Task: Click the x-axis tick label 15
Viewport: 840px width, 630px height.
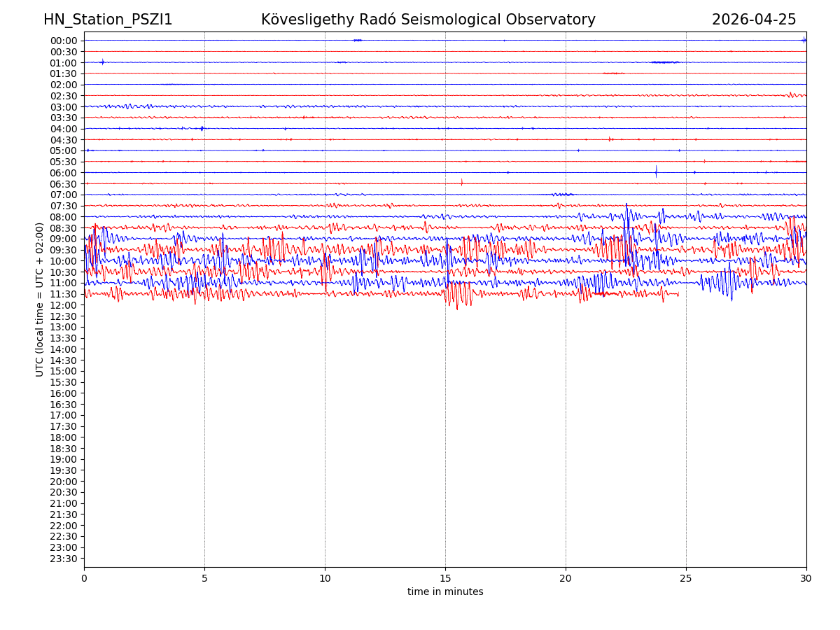Action: click(445, 578)
